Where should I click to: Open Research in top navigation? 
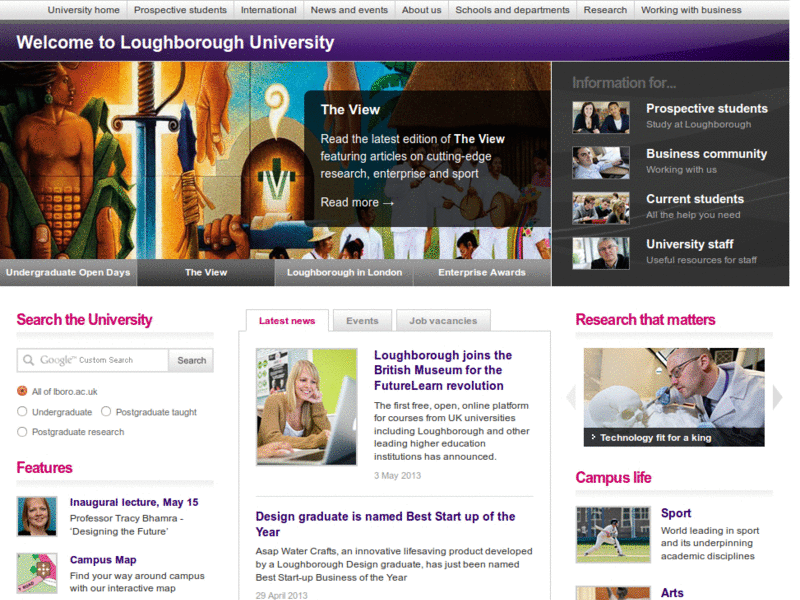pyautogui.click(x=606, y=10)
